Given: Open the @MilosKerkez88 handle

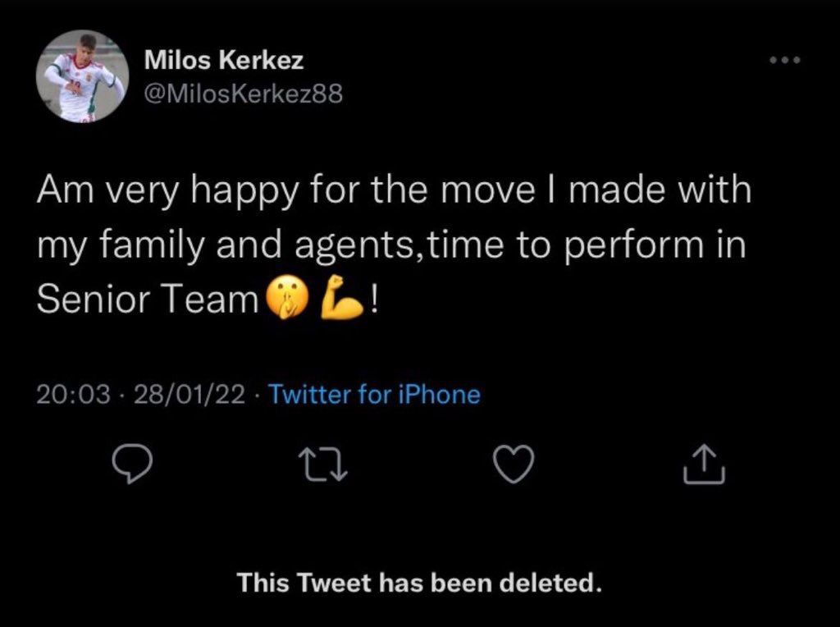Looking at the screenshot, I should click(244, 95).
